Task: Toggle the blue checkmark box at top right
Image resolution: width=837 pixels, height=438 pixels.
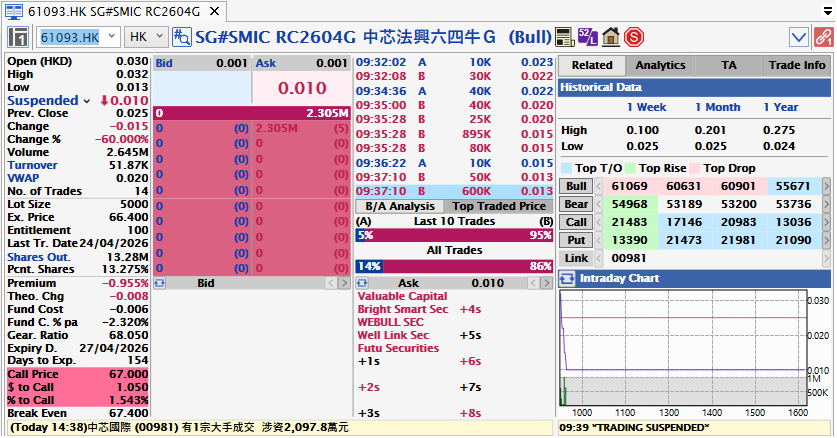Action: 799,38
